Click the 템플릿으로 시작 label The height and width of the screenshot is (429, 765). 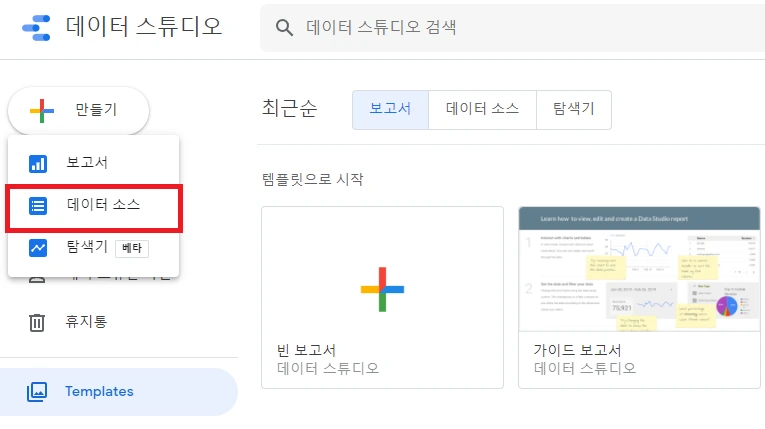(313, 179)
